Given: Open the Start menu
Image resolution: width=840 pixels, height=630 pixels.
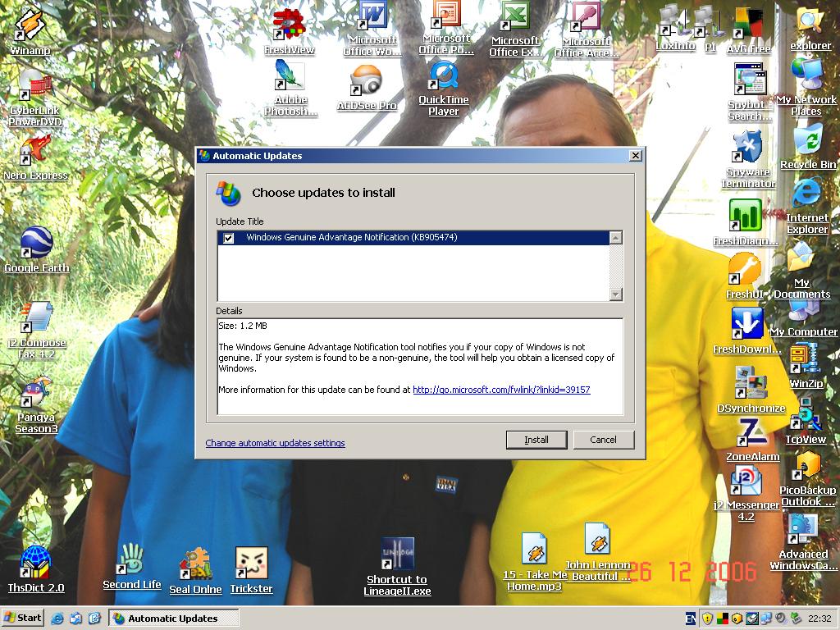Looking at the screenshot, I should [23, 618].
